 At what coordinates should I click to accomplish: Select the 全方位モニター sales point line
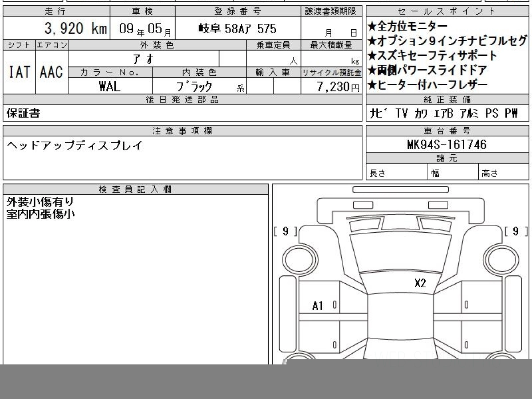tap(407, 27)
